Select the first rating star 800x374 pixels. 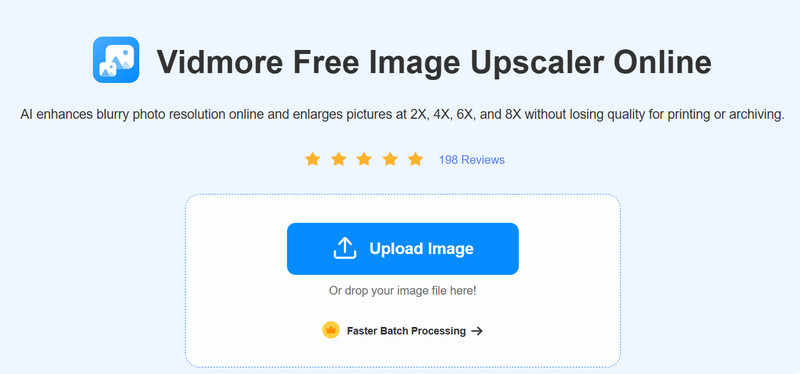pyautogui.click(x=312, y=159)
